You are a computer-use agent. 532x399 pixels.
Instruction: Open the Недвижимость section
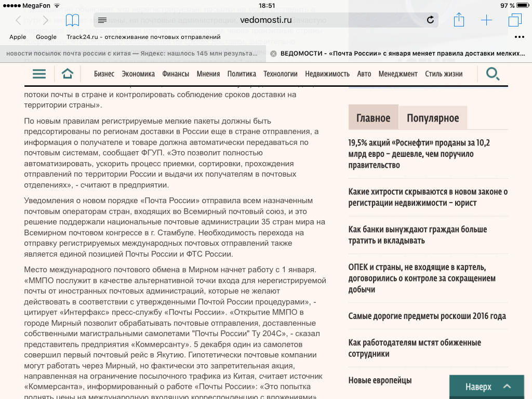[327, 74]
